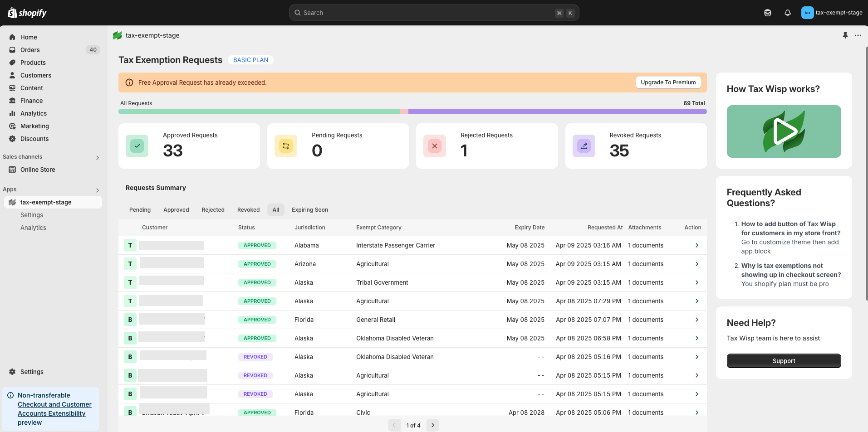Go to next page of requests
The height and width of the screenshot is (432, 868).
point(433,425)
